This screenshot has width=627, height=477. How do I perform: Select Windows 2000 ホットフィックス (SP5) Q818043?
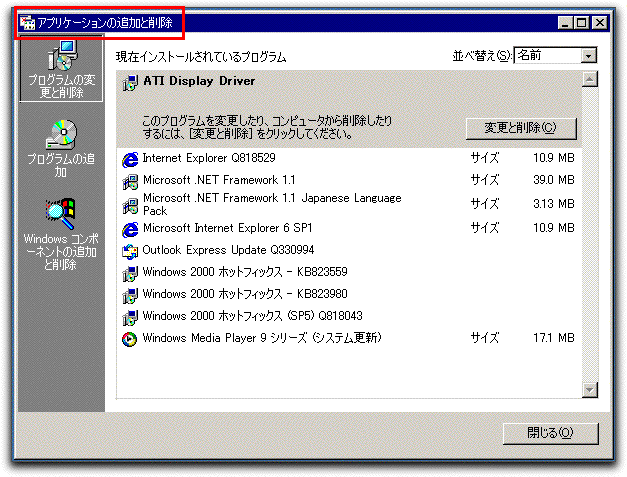[349, 317]
